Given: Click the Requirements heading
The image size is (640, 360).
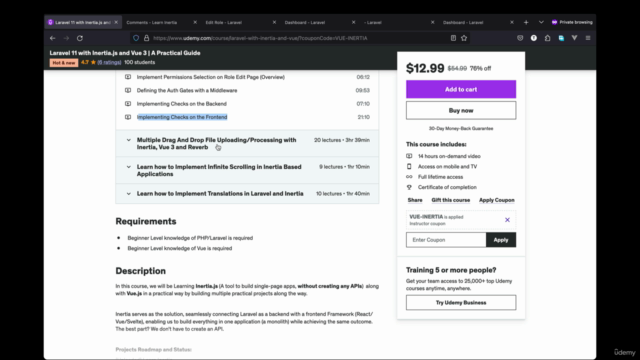Looking at the screenshot, I should (x=146, y=222).
